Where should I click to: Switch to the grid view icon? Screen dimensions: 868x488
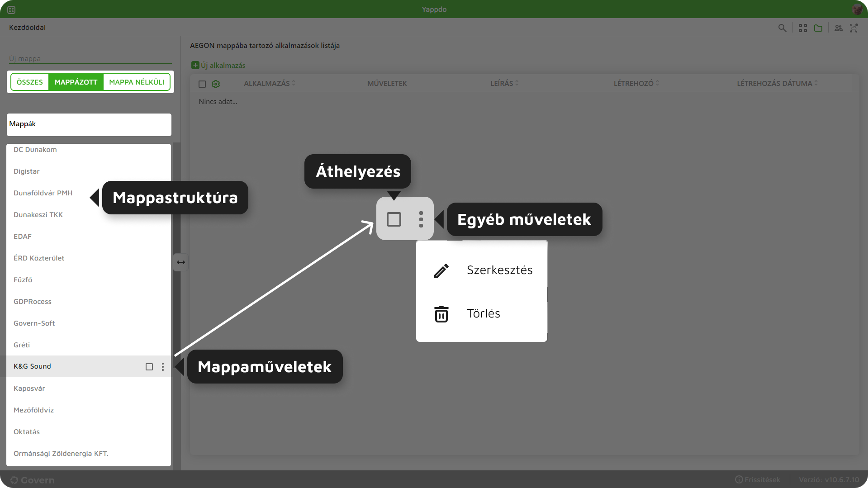(803, 28)
